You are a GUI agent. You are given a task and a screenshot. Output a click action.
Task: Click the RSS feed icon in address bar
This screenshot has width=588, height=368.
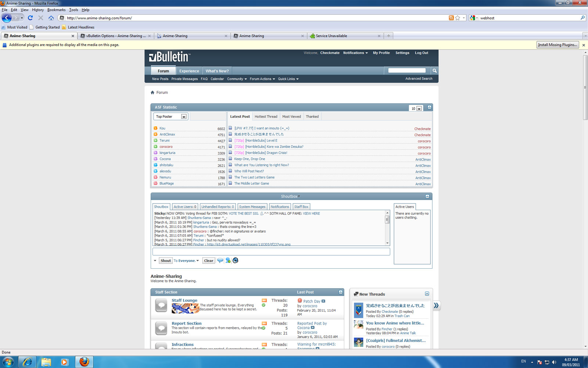coord(451,18)
